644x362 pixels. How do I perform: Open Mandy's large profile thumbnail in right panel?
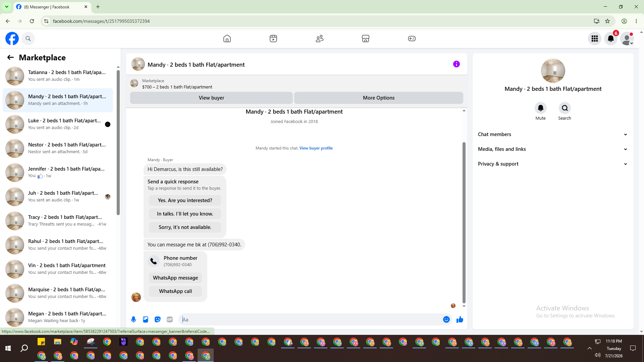click(x=553, y=71)
